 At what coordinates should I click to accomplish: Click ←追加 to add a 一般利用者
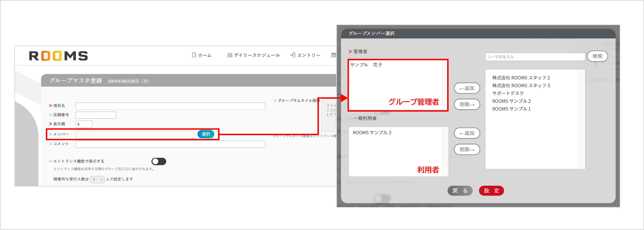pos(467,133)
